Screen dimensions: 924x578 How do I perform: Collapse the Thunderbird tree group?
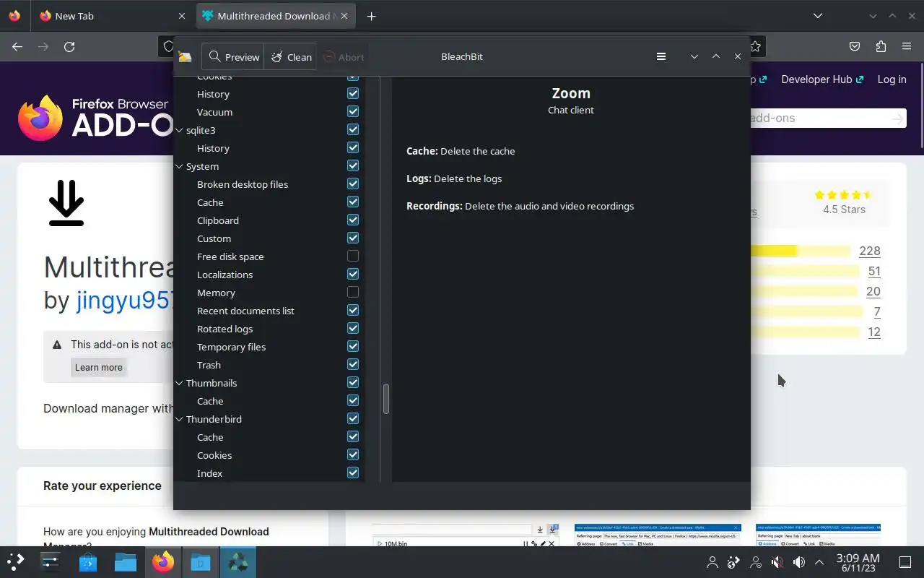pyautogui.click(x=180, y=419)
